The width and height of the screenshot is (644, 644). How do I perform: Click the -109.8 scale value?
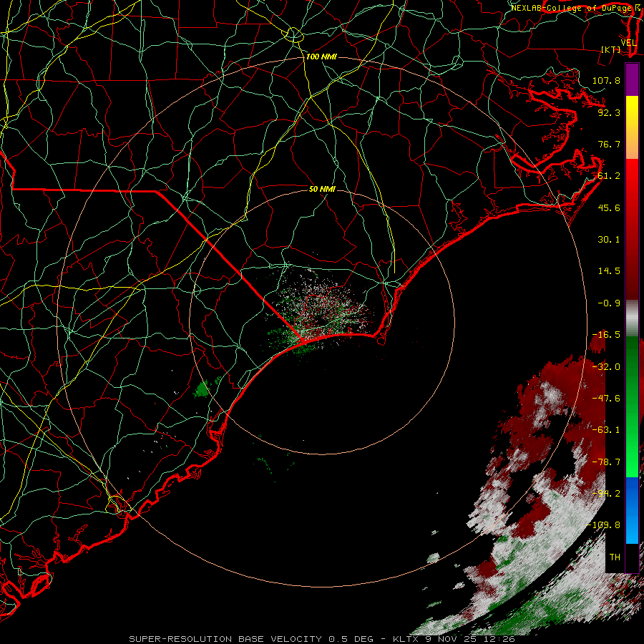603,525
